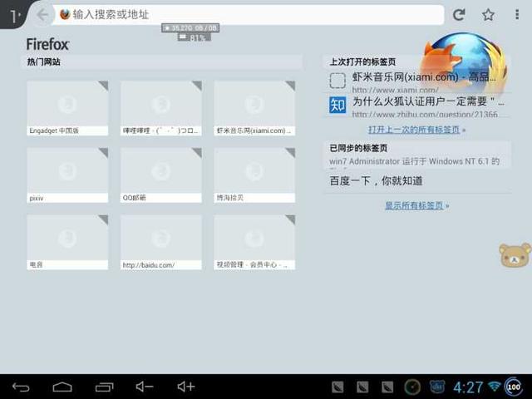Open the 虾米音乐网 top site tile
This screenshot has width=532, height=399.
[254, 108]
